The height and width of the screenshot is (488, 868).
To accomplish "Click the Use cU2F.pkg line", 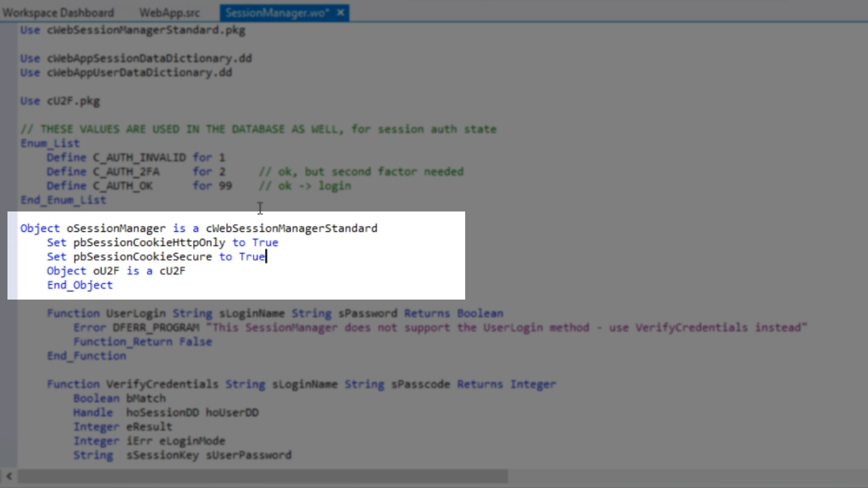I will (x=60, y=101).
